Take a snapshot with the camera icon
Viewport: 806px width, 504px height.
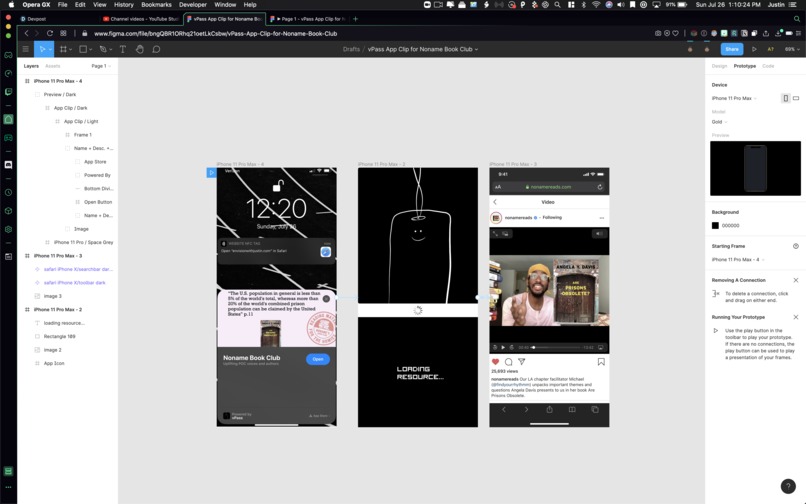(658, 33)
